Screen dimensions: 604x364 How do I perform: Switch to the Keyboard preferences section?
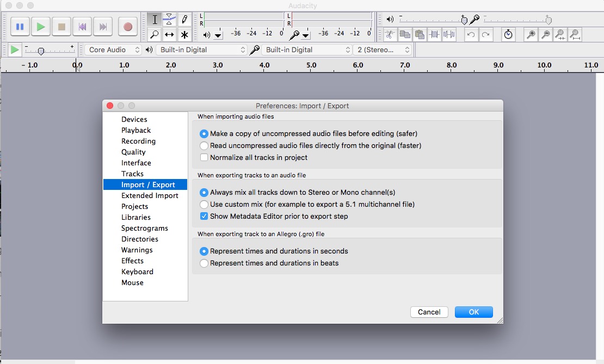point(137,272)
